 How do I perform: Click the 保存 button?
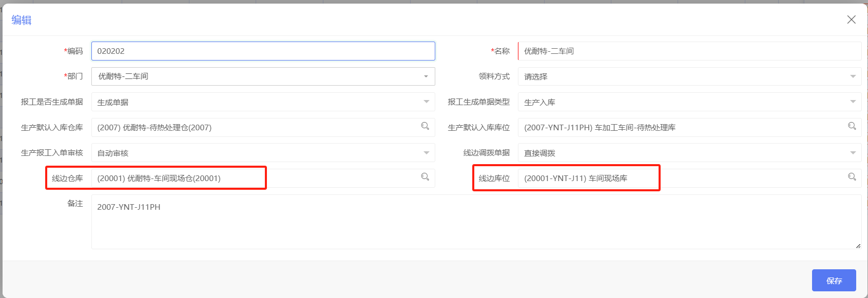pos(834,281)
